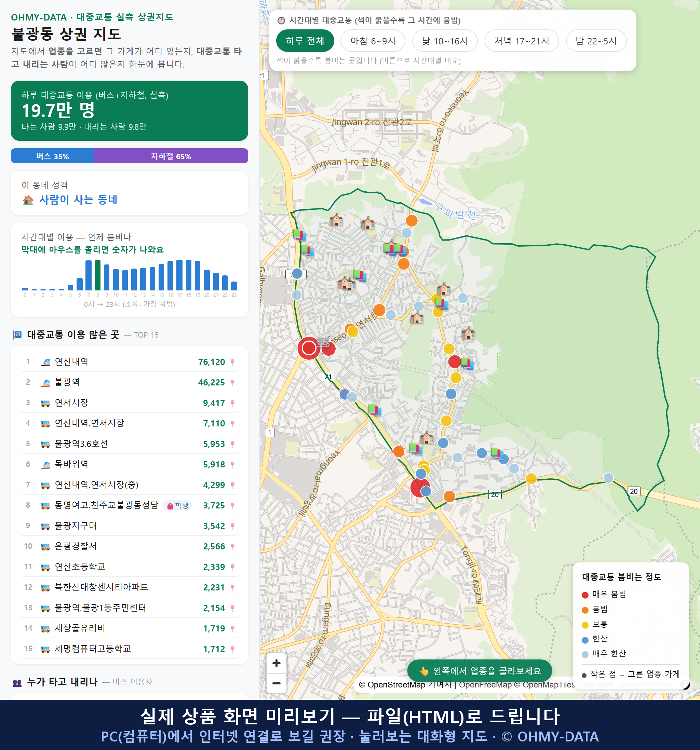Click the shopping cart marker on map
Viewport: 700px width, 750px height.
pos(323,343)
